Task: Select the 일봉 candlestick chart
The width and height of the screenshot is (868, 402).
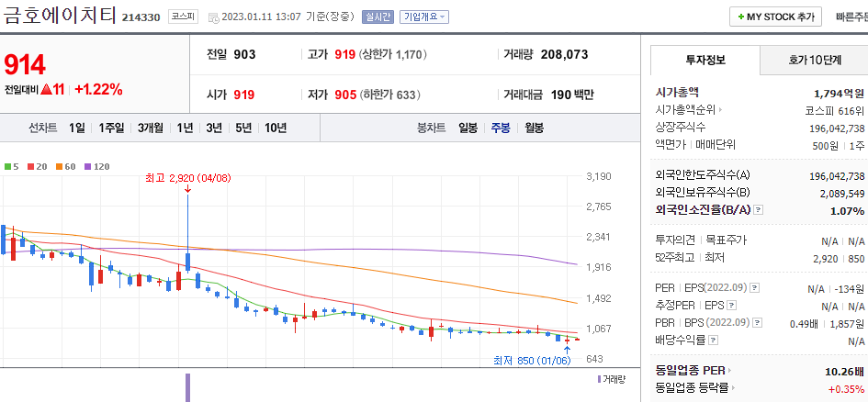Action: coord(468,128)
